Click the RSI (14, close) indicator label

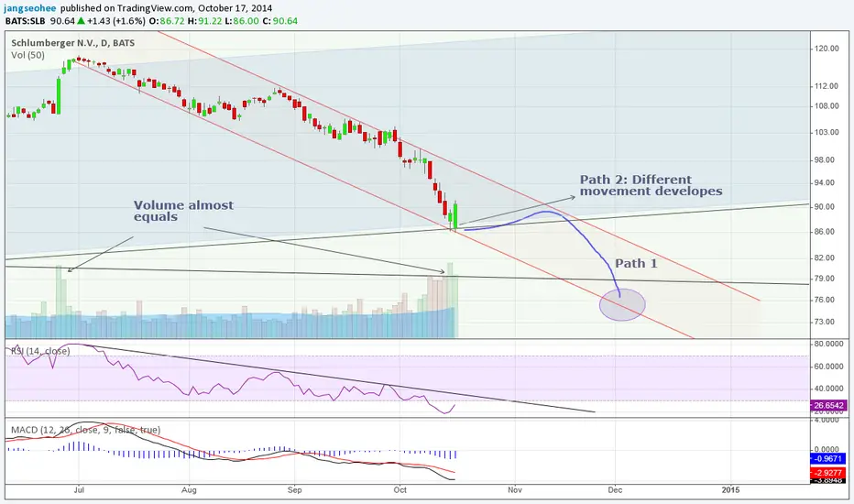tap(41, 351)
